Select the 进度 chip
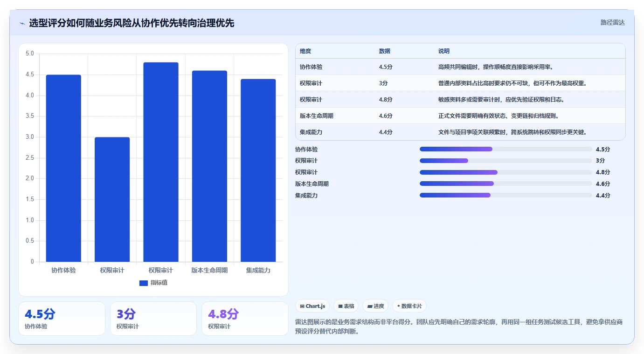This screenshot has width=644, height=354. (375, 306)
